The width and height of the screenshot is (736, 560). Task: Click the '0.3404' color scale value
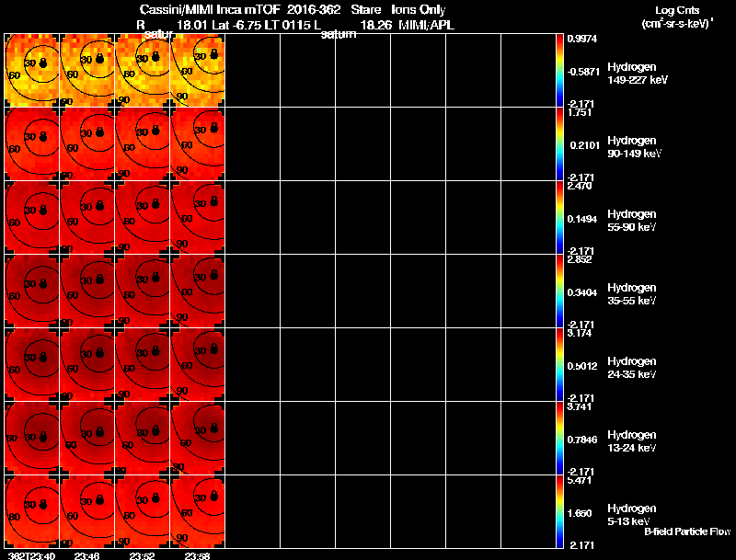(582, 292)
